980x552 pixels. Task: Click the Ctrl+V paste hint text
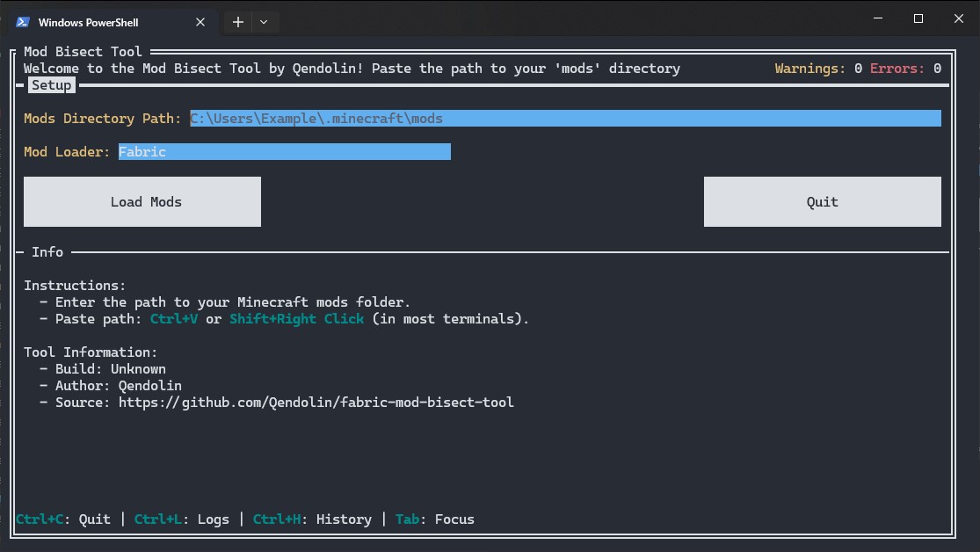[174, 319]
